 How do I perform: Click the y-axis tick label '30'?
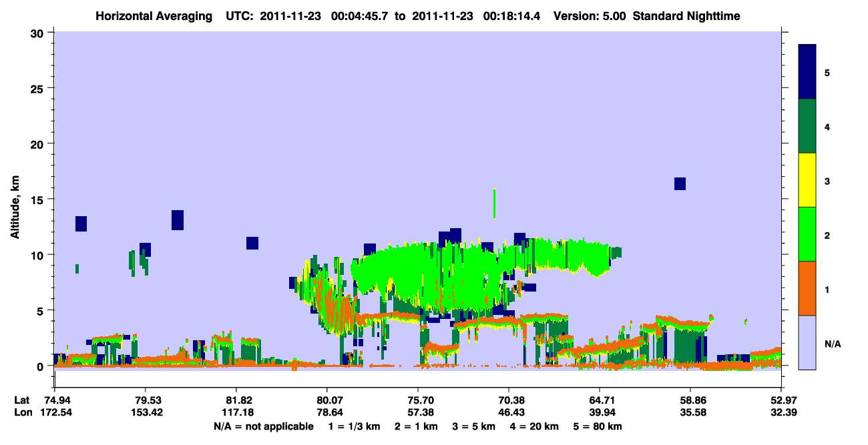(x=38, y=33)
